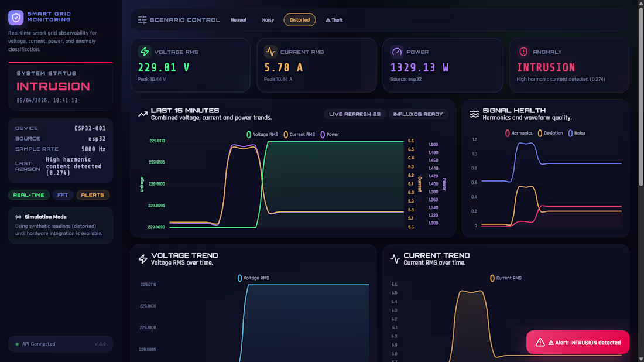Click the warning triangle icon on the Theft button
The image size is (644, 362).
pyautogui.click(x=328, y=20)
